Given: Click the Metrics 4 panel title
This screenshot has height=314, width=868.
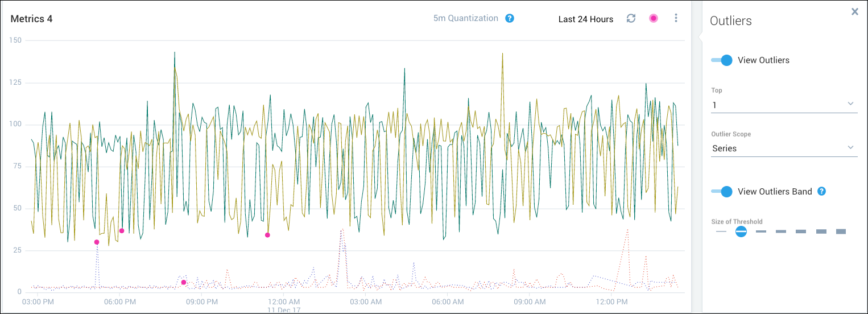Looking at the screenshot, I should point(31,19).
